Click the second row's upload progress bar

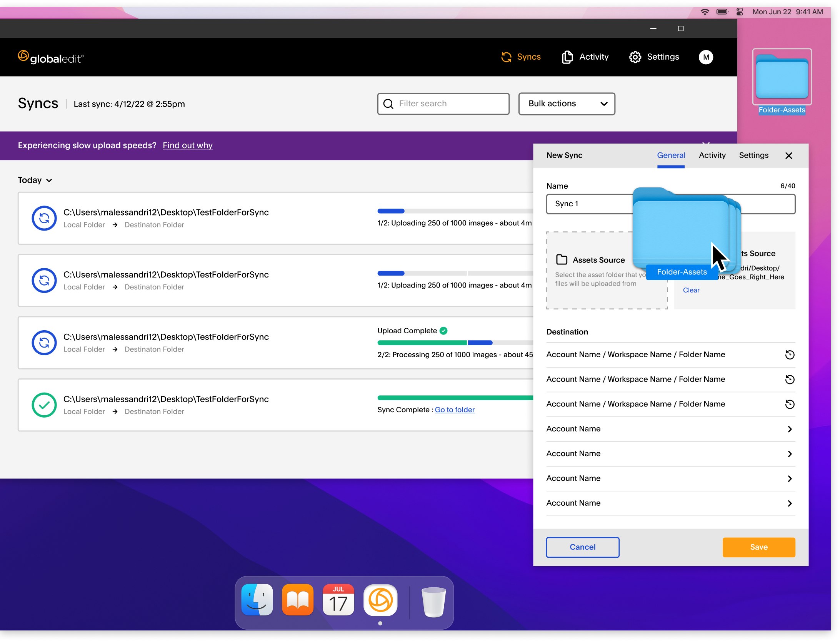click(x=455, y=273)
